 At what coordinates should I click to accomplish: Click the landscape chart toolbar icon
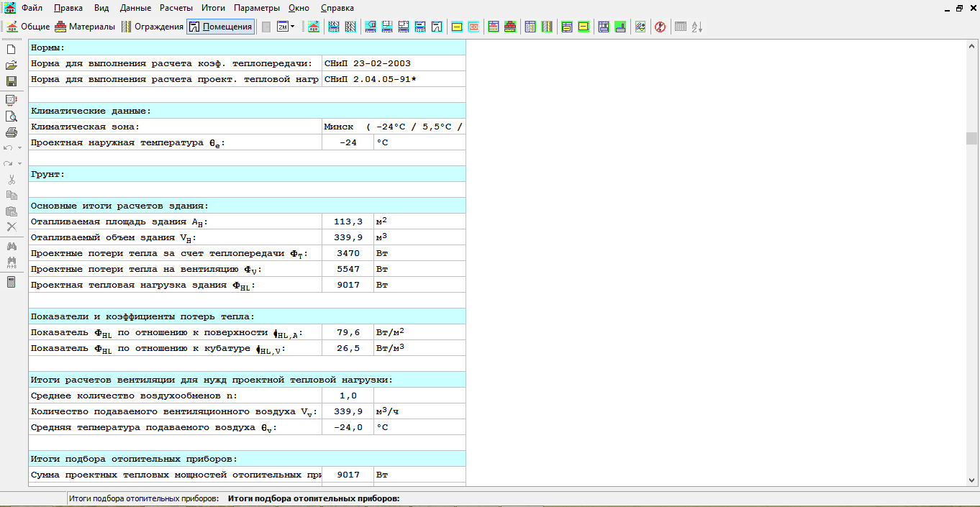pos(640,27)
